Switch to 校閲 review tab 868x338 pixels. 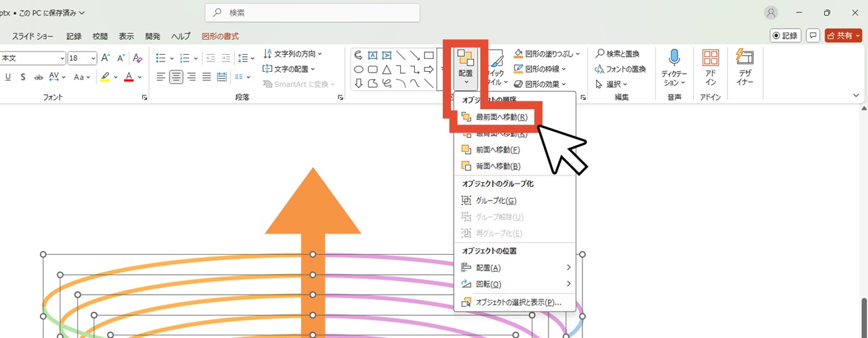click(100, 37)
